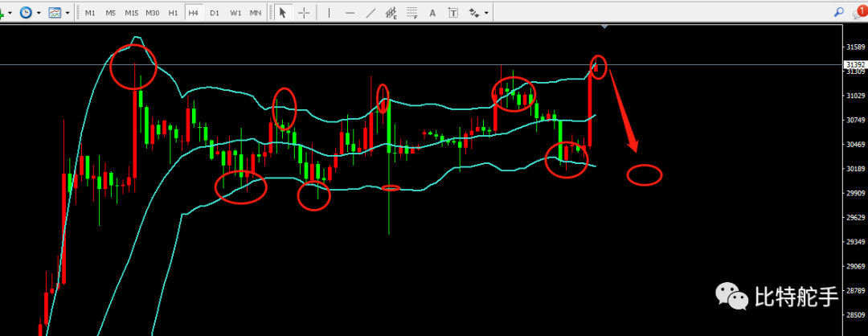Open chat notifications with red badge
The width and height of the screenshot is (868, 336).
860,11
